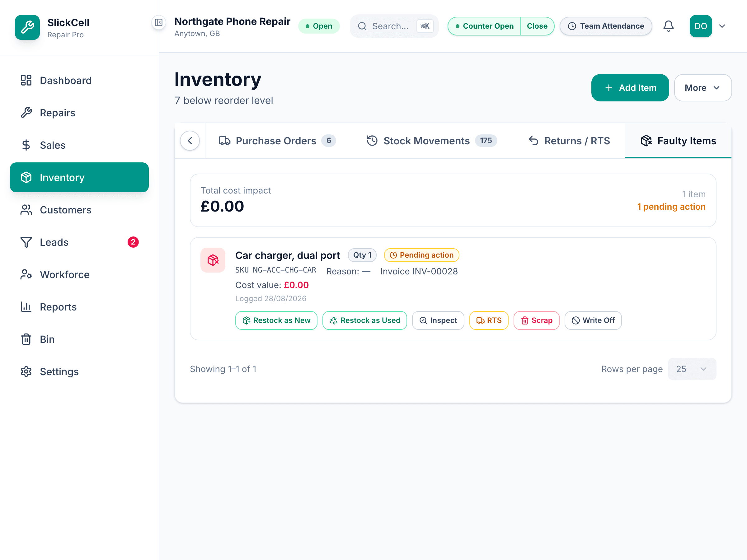Collapse the sidebar panel toggle icon

(x=158, y=23)
